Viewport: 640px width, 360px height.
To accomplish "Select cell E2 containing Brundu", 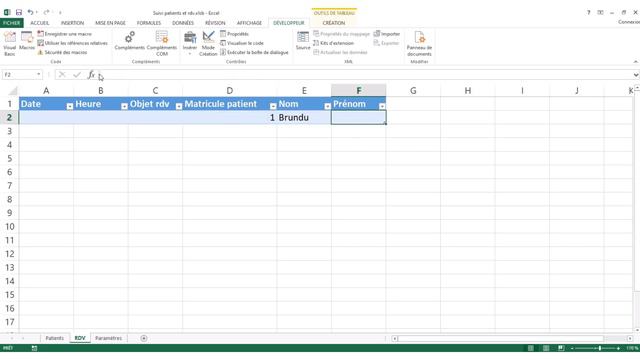I will point(304,118).
